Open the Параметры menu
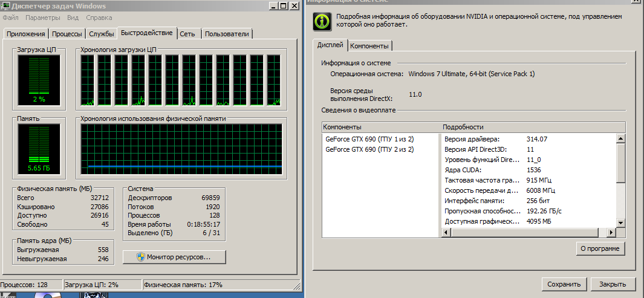The image size is (644, 298). pyautogui.click(x=43, y=18)
